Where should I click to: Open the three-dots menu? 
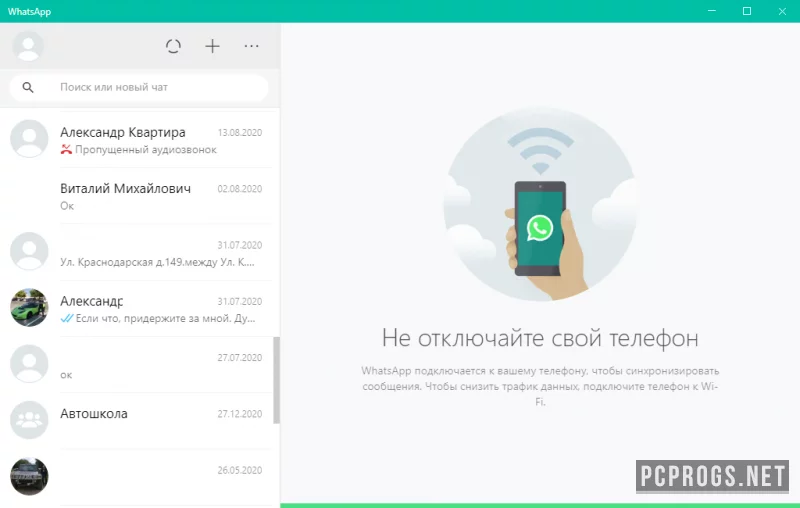pos(252,46)
